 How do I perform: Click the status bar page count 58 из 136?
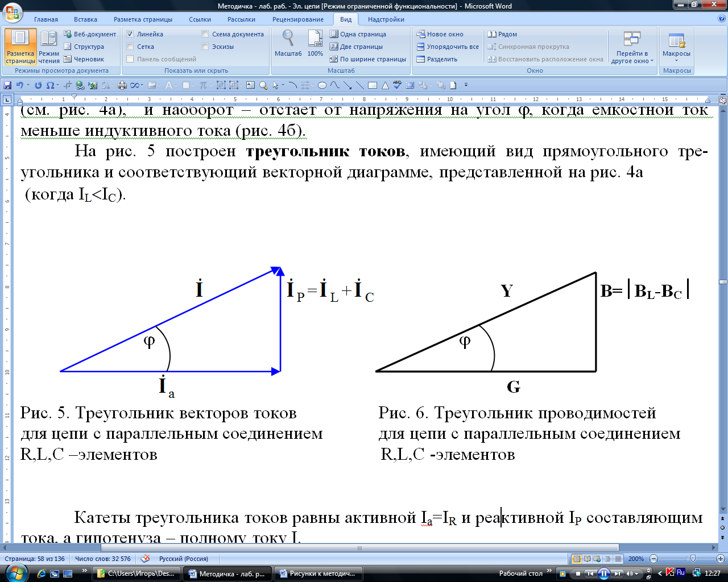[x=35, y=559]
